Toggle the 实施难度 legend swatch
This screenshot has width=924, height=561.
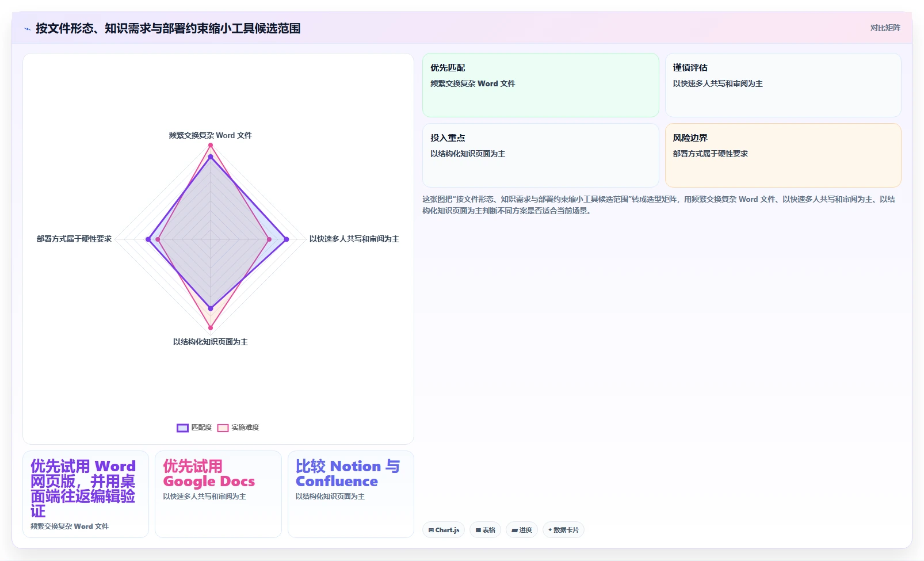tap(223, 428)
